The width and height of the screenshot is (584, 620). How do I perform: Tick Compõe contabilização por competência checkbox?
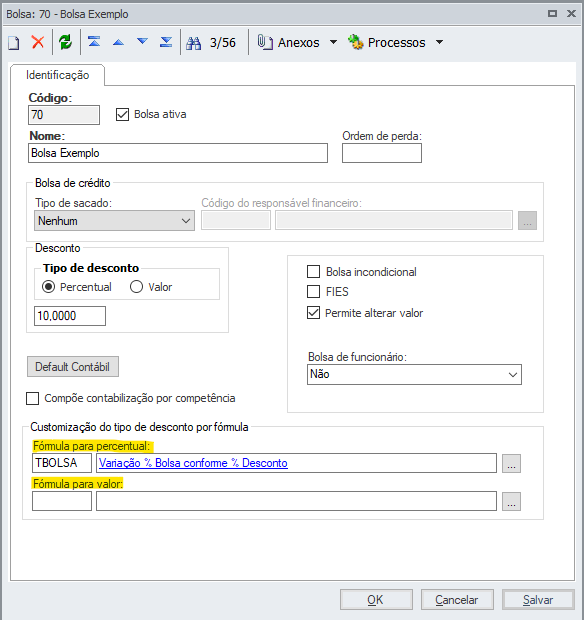[x=32, y=399]
